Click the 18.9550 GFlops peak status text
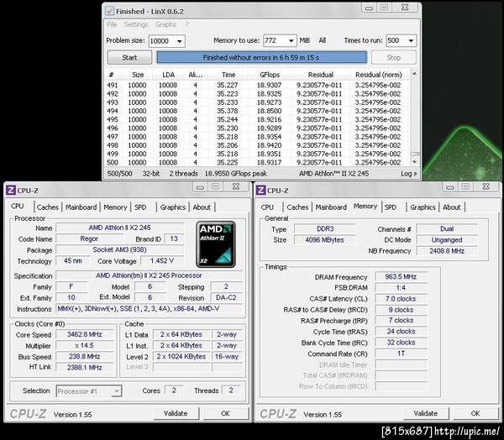 click(x=235, y=174)
